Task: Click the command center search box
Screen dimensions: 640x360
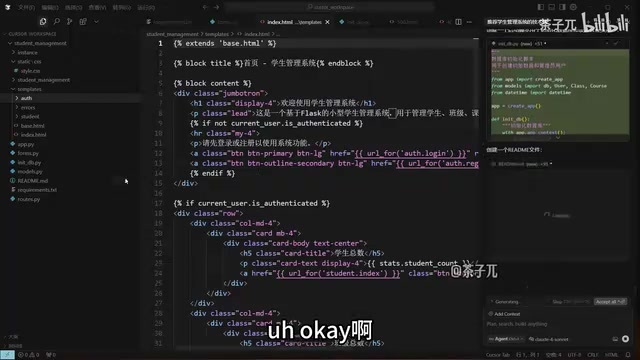Action: [x=329, y=7]
